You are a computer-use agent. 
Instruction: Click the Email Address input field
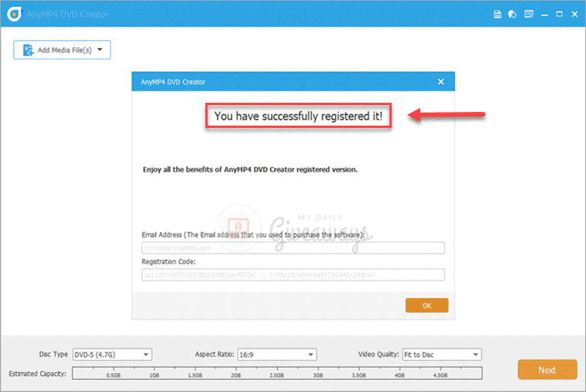click(x=292, y=248)
